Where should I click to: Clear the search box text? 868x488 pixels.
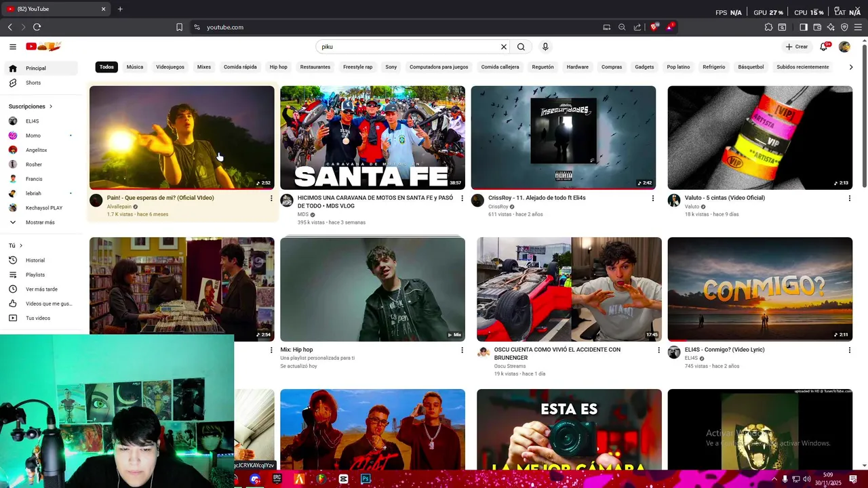pyautogui.click(x=503, y=47)
